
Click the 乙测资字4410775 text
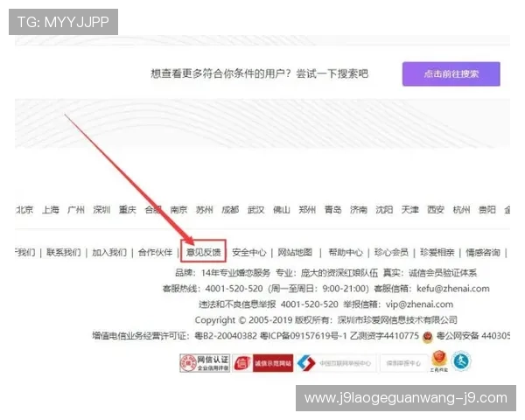coord(384,336)
